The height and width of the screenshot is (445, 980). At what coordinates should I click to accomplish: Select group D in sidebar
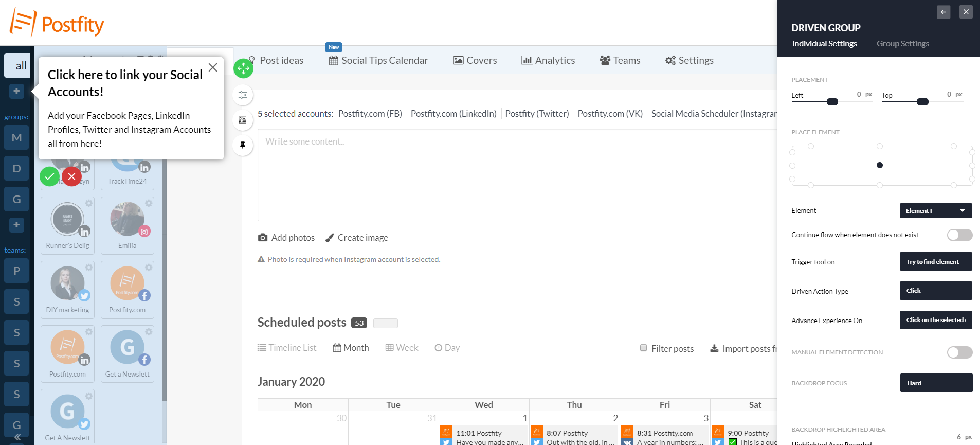16,168
